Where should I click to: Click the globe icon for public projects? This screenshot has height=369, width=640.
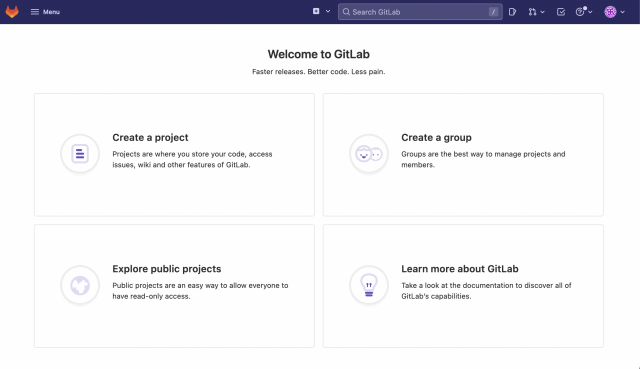(x=80, y=285)
